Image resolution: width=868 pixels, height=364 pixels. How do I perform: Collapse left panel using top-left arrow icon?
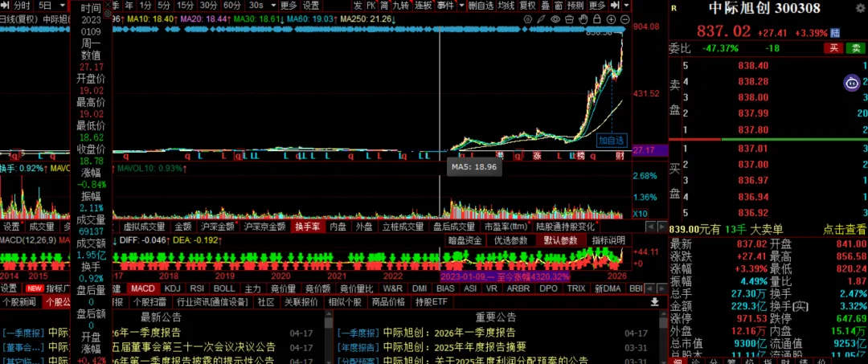click(x=5, y=6)
